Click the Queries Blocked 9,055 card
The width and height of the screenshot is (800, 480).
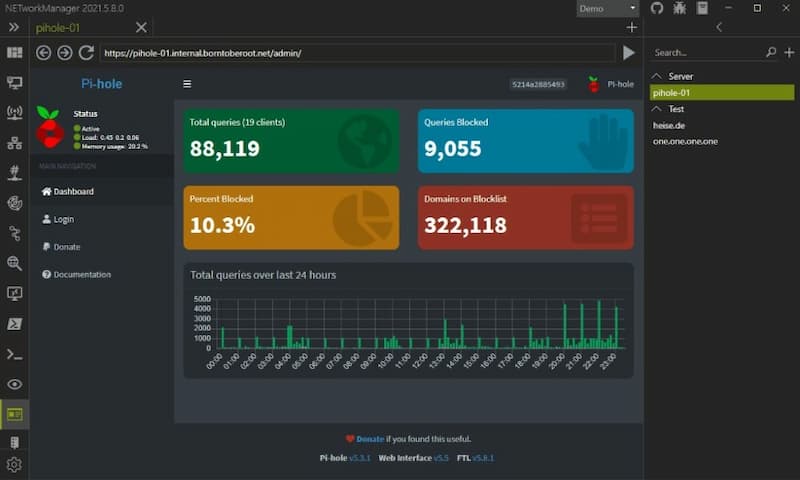[526, 141]
